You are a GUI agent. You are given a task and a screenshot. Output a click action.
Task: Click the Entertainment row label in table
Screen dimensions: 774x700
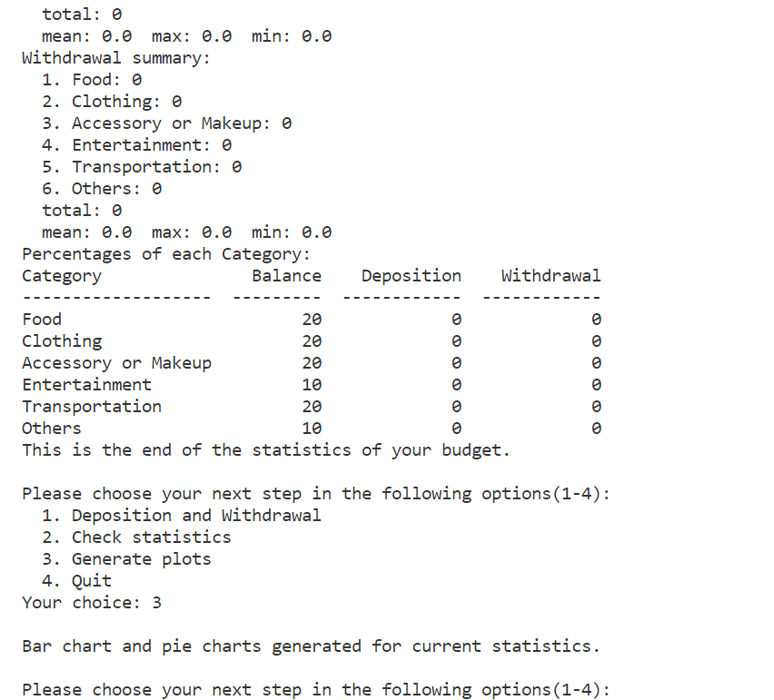click(87, 385)
